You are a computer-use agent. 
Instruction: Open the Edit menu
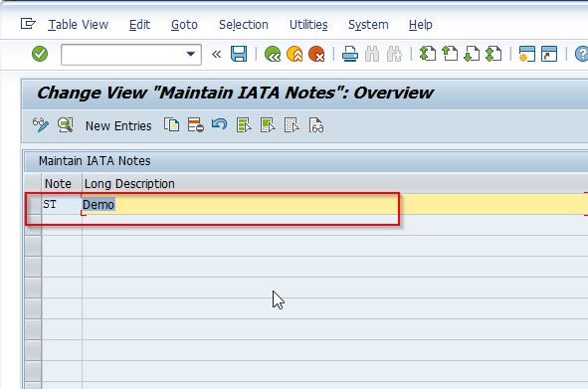pos(139,25)
